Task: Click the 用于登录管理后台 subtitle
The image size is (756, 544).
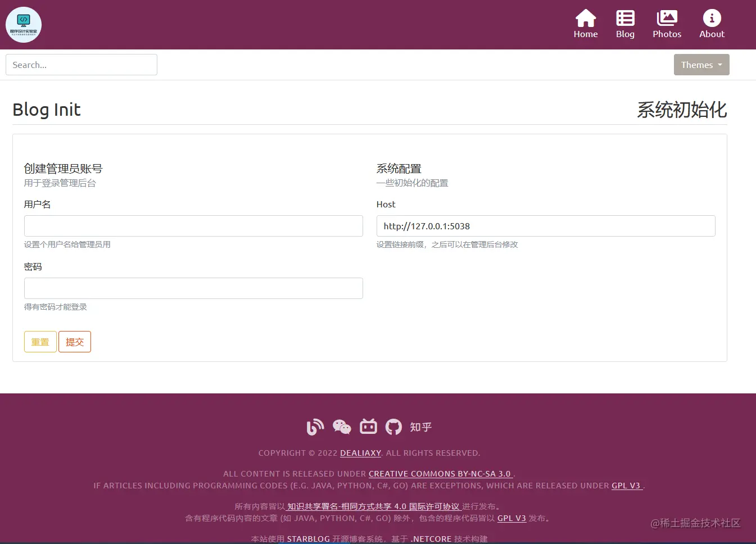Action: [60, 183]
